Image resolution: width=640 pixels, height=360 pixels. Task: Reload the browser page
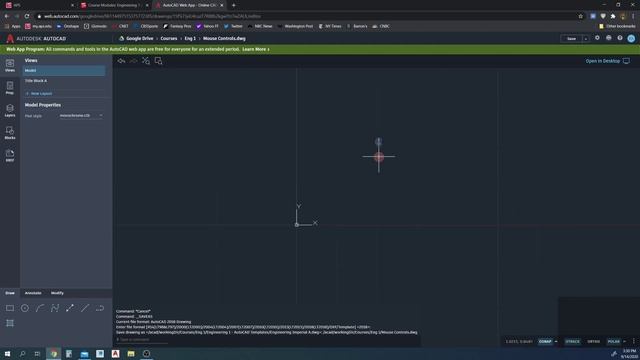pos(27,16)
